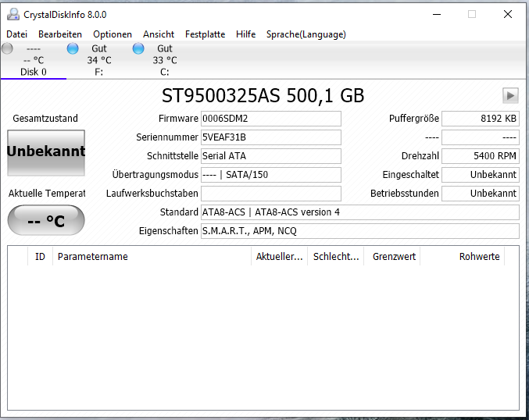
Task: Click the Schnittstelle field Serial ATA
Action: click(x=271, y=156)
